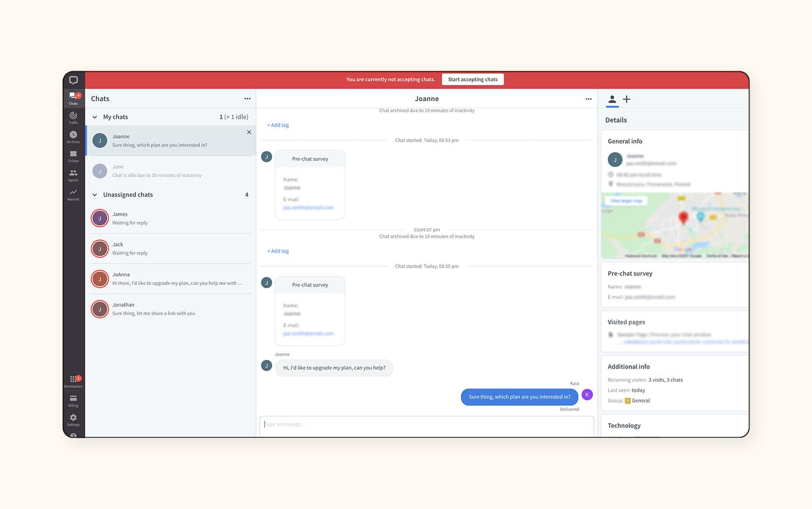Click 'Returning visitor: 3 visits, 3 chats'

click(x=645, y=380)
